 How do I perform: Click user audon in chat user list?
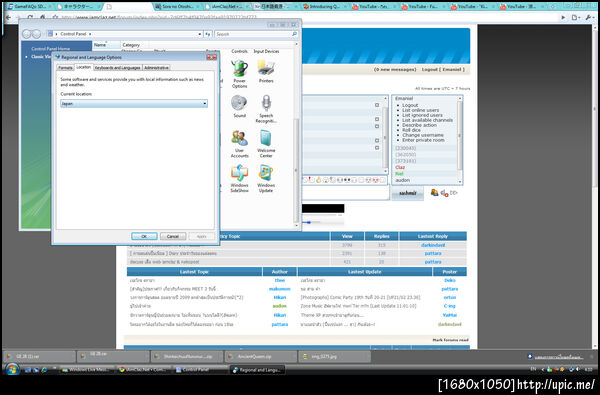click(x=403, y=180)
